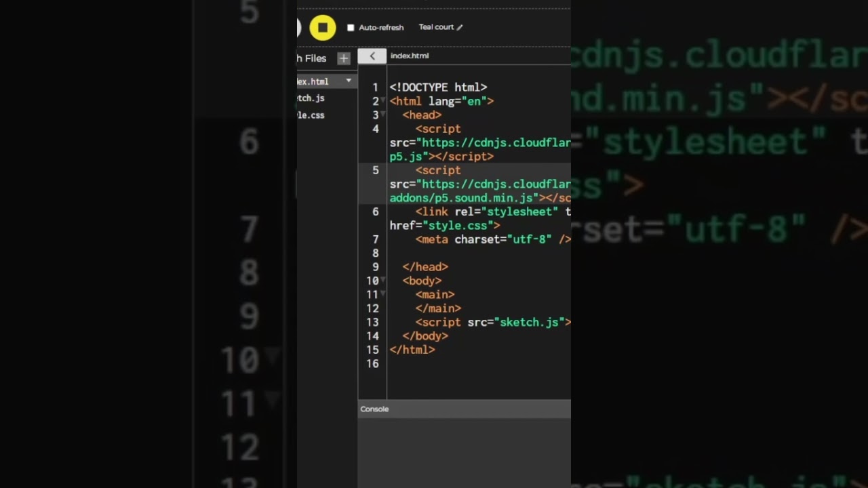
Task: Click the script src sketch.js line
Action: [493, 322]
